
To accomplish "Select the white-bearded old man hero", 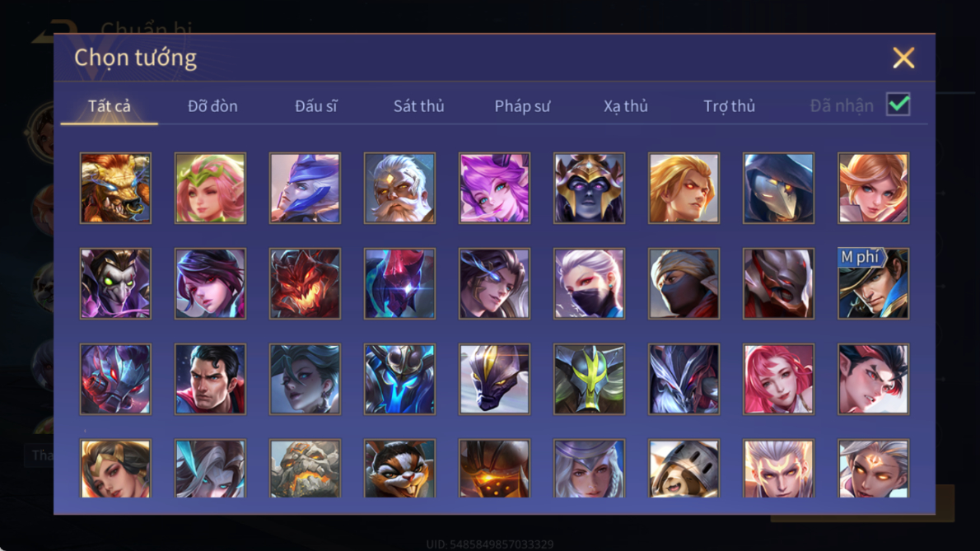I will (x=399, y=188).
